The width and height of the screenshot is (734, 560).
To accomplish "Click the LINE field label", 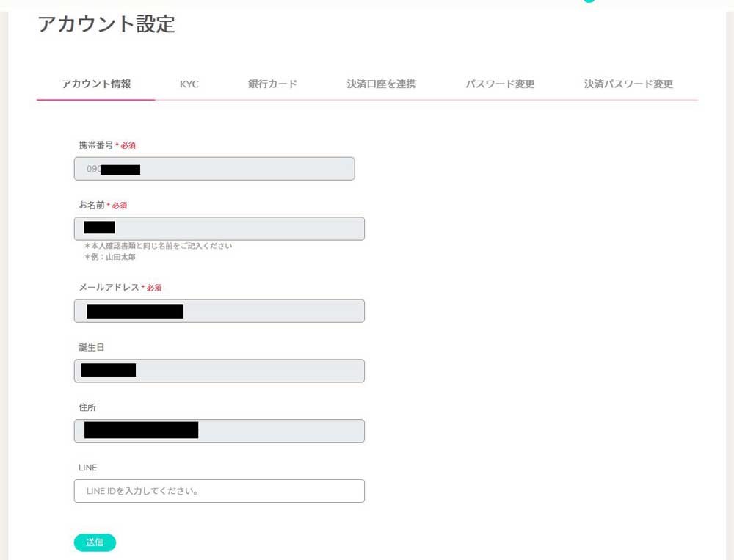I will coord(87,468).
